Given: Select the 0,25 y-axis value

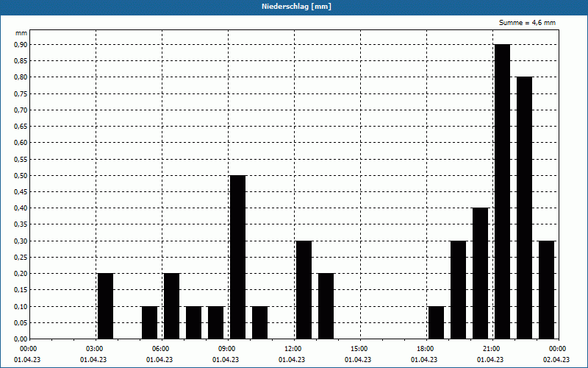Looking at the screenshot, I should [21, 257].
